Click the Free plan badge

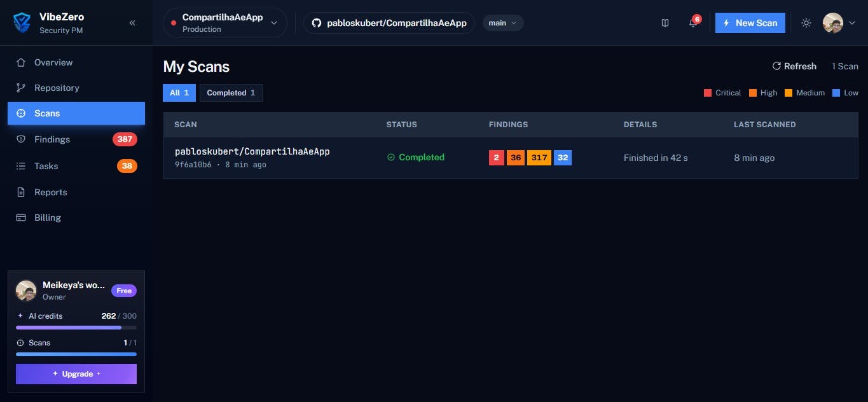[x=124, y=291]
